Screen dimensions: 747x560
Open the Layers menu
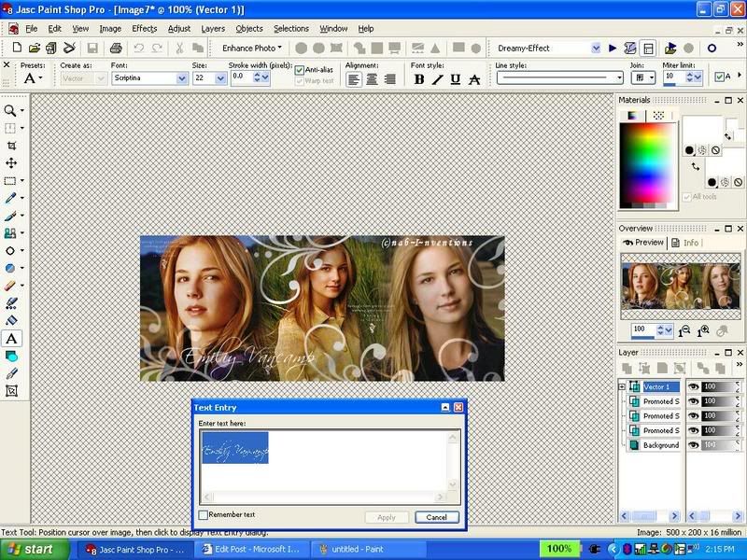point(213,29)
